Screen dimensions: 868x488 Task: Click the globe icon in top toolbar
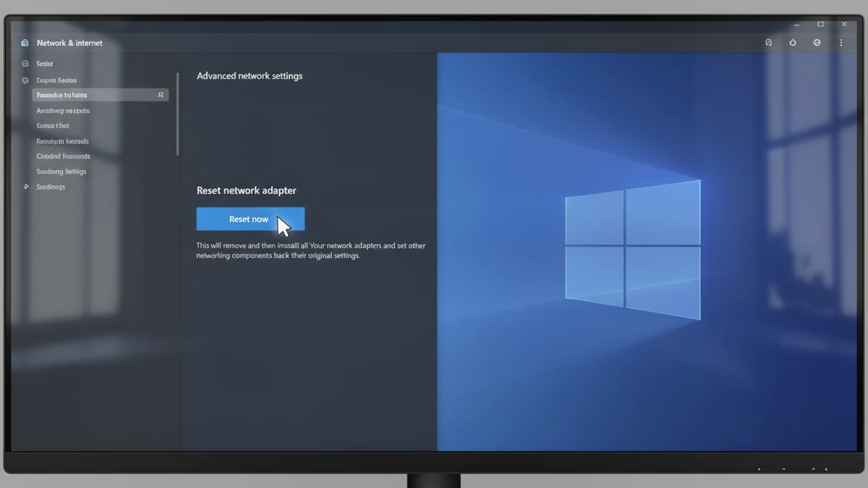click(x=817, y=43)
